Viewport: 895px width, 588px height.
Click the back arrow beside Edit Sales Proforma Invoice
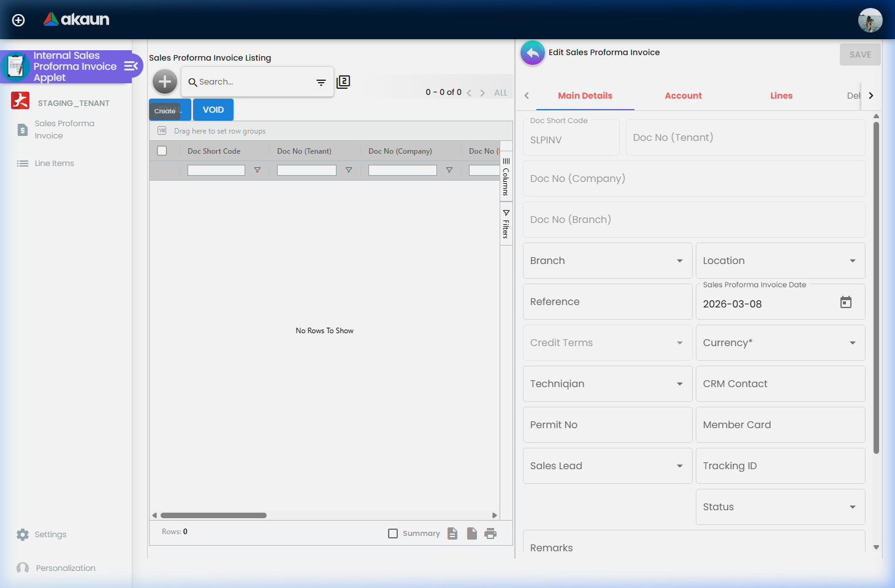tap(533, 53)
